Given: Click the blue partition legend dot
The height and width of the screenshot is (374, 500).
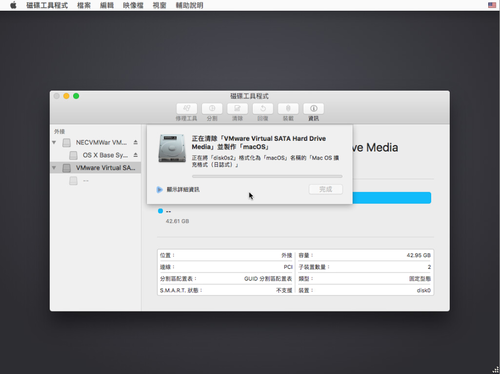Looking at the screenshot, I should pos(160,211).
